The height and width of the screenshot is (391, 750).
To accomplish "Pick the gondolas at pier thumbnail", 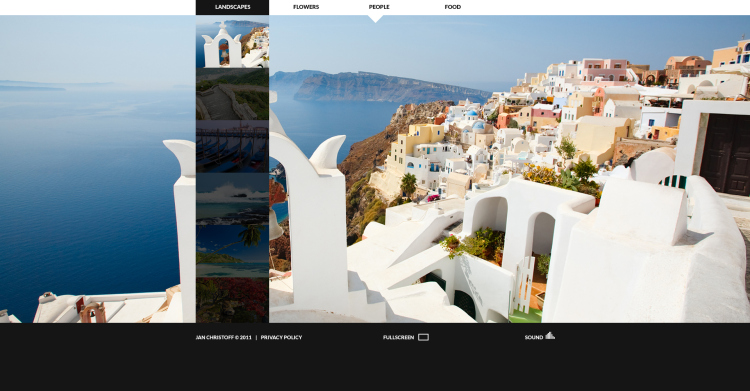I will tap(232, 146).
